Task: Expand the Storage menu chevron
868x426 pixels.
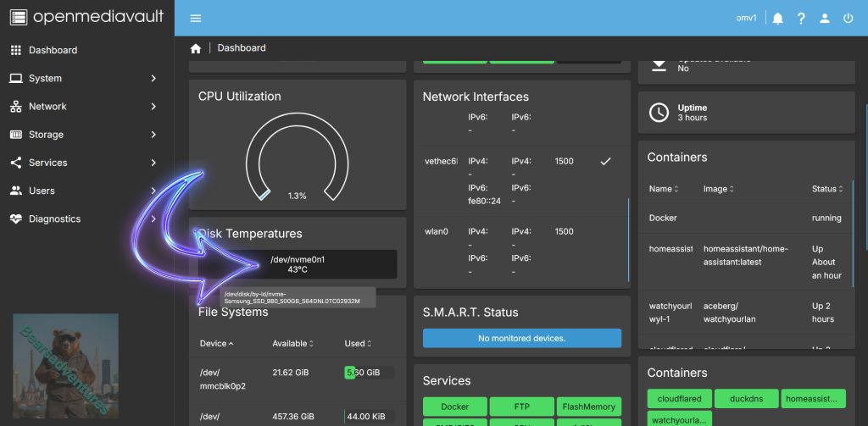Action: click(153, 134)
